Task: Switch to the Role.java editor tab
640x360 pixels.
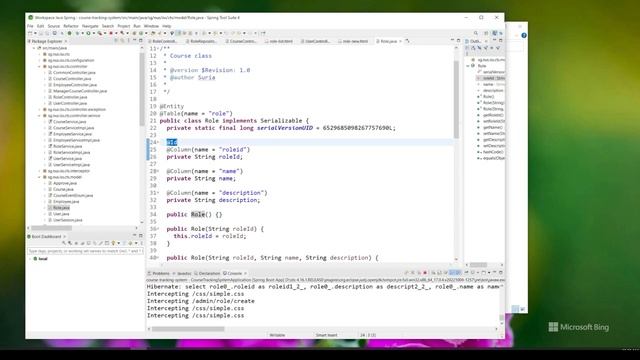Action: (388, 41)
